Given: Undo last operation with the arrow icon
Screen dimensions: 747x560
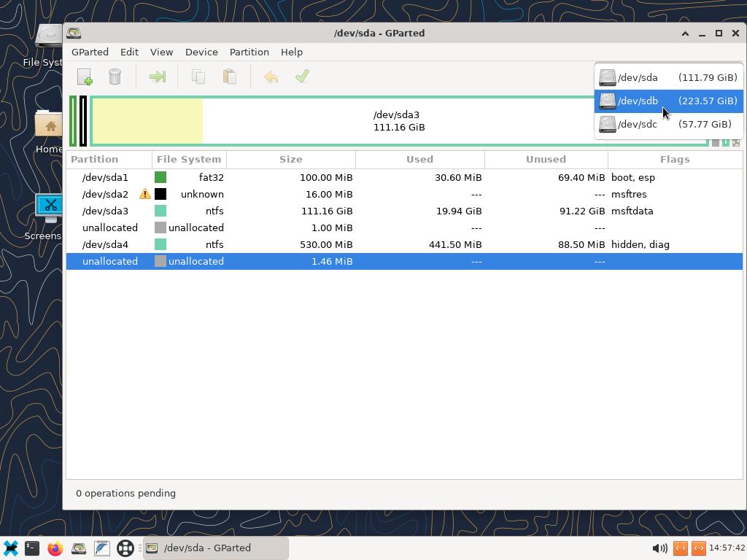Looking at the screenshot, I should coord(271,77).
